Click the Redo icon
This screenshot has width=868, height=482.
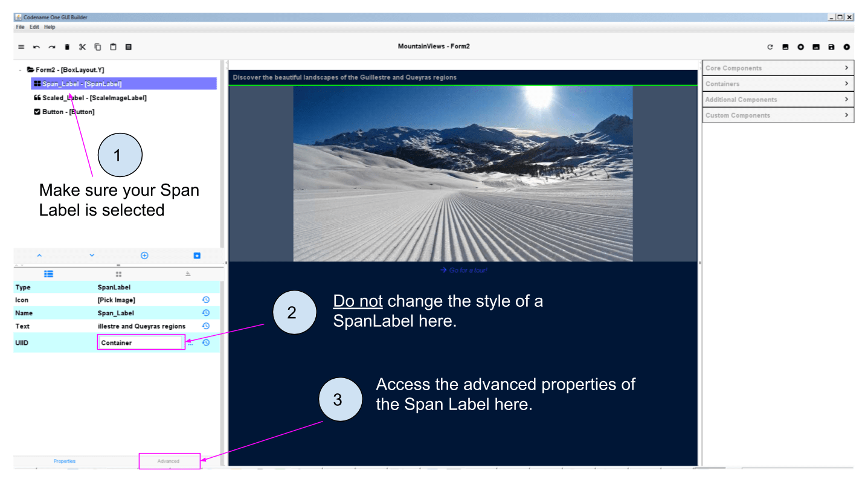51,47
